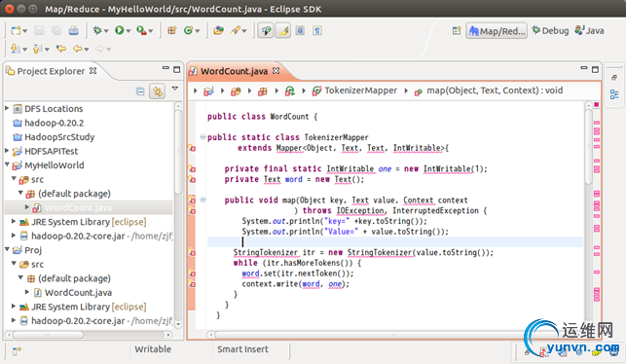
Task: Expand the HDFSAPITest project
Action: click(x=7, y=151)
